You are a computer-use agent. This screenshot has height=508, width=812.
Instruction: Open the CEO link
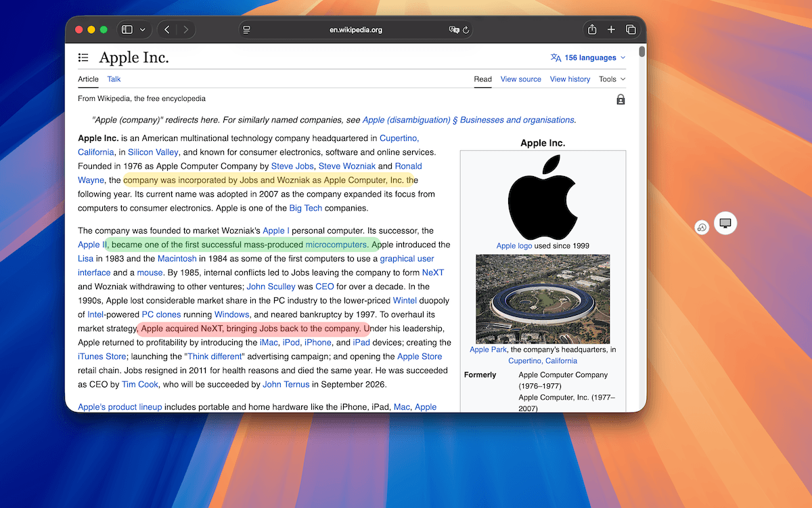coord(325,287)
